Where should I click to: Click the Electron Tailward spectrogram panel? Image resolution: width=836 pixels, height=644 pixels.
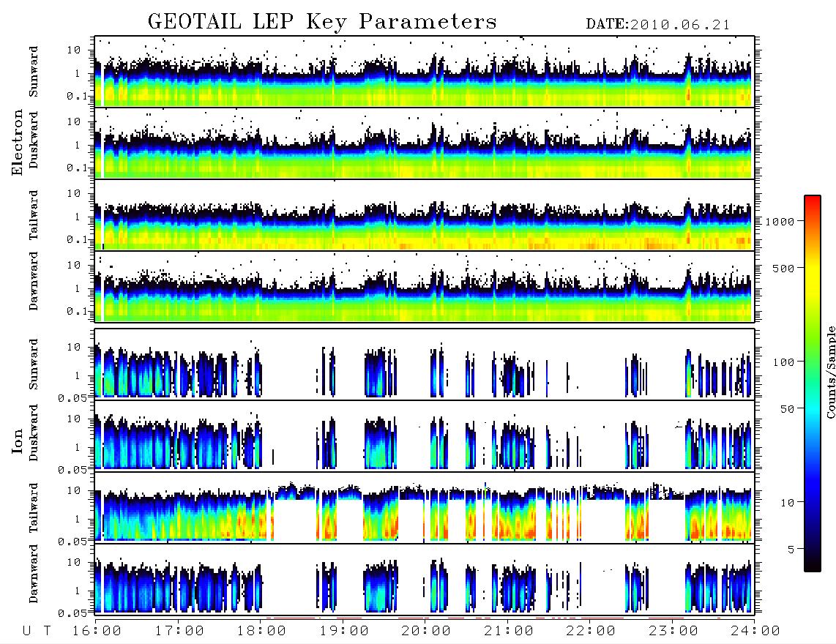[x=425, y=215]
